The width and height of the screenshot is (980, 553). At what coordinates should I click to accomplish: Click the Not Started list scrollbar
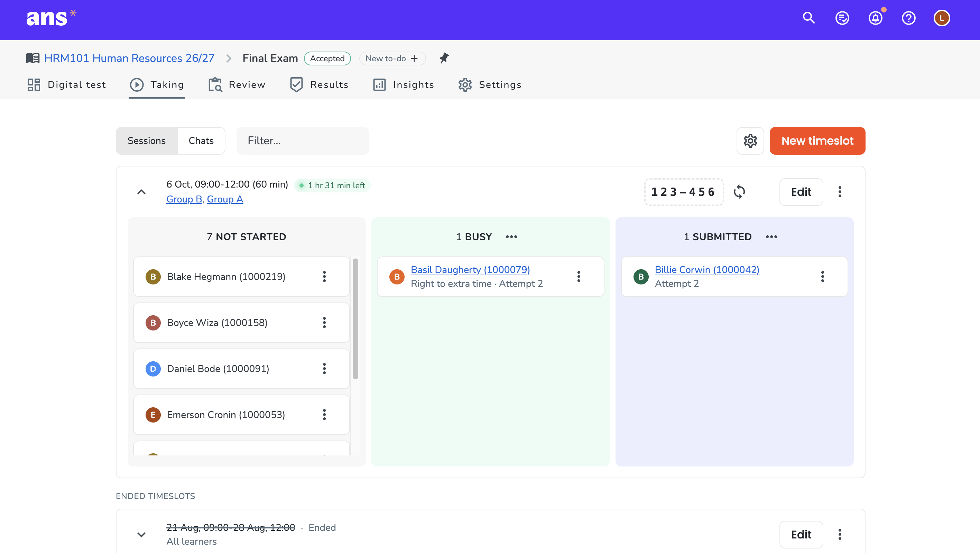point(355,319)
